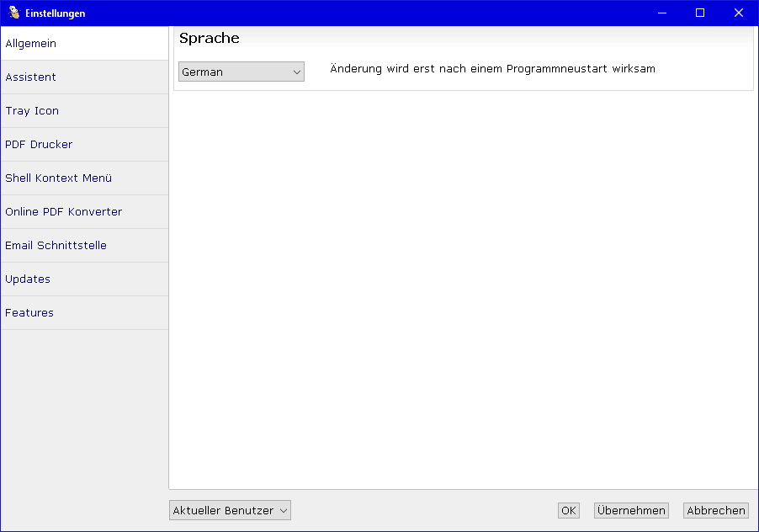Click the PDF24 app icon in title bar

pyautogui.click(x=13, y=13)
